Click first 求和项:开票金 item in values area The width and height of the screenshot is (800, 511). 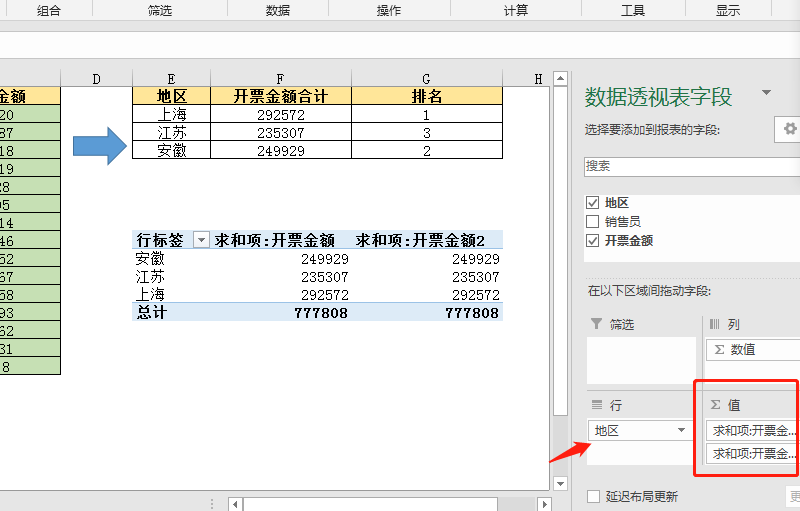pos(753,431)
